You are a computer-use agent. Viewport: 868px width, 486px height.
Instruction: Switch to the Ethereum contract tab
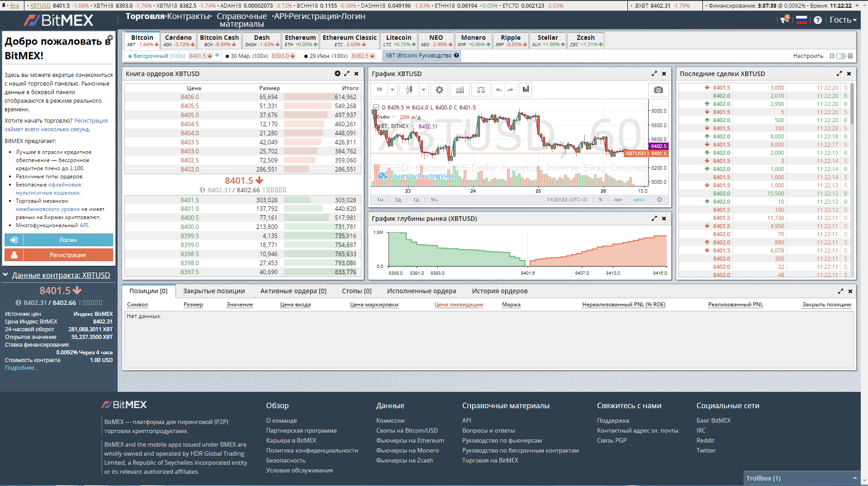click(x=300, y=40)
